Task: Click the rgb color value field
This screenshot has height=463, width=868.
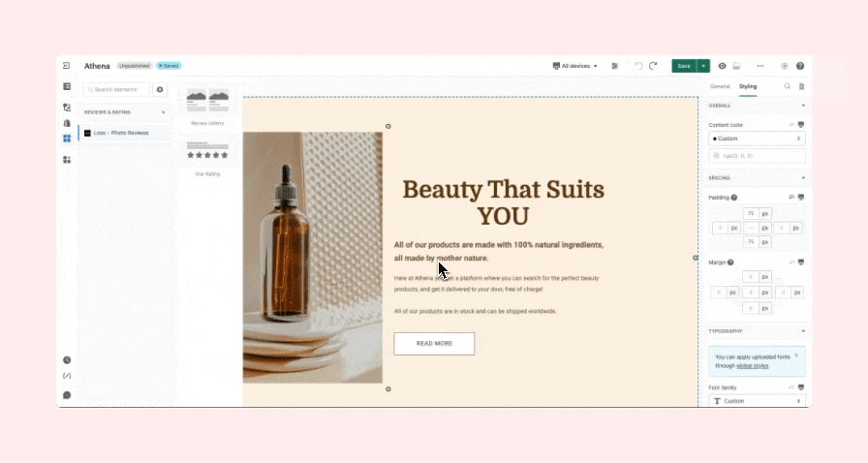Action: pyautogui.click(x=757, y=156)
